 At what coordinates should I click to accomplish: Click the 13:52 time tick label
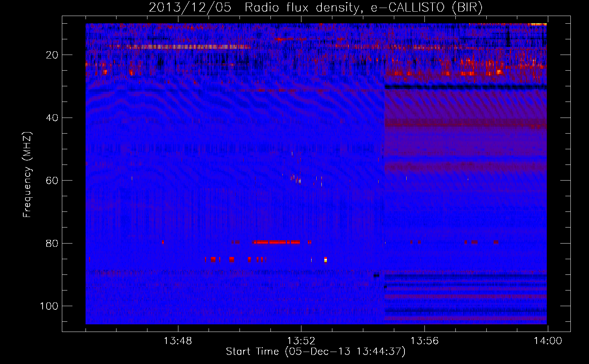[301, 341]
